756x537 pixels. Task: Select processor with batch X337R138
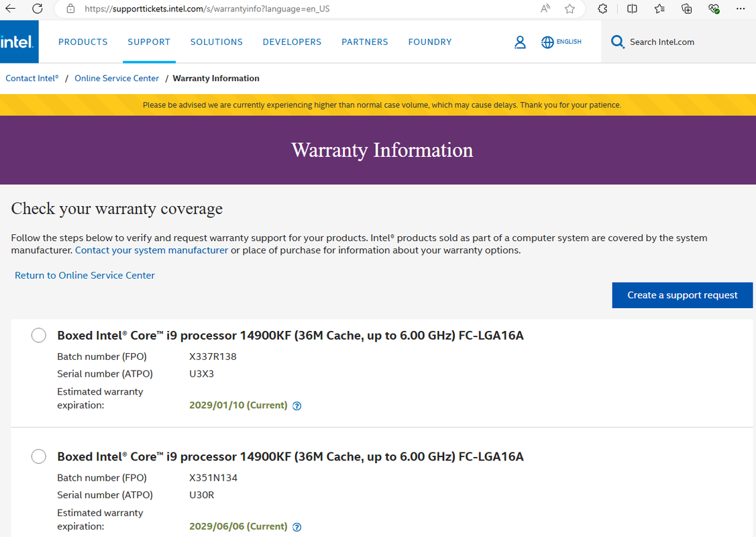coord(39,335)
